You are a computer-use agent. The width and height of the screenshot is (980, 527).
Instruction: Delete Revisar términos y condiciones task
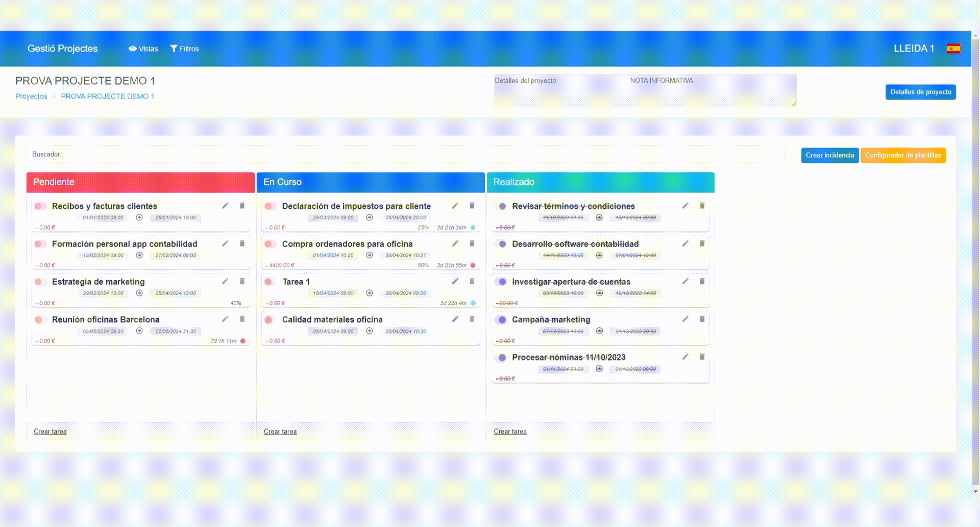[702, 206]
